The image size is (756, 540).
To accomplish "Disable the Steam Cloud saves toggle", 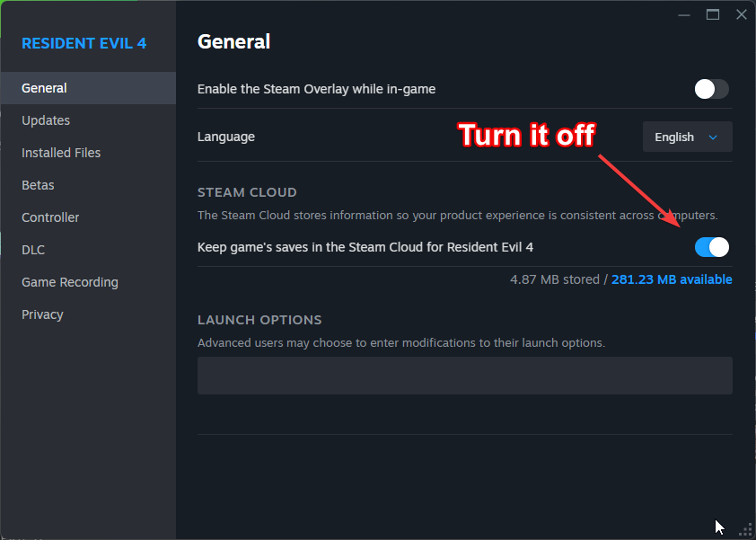I will pos(711,247).
